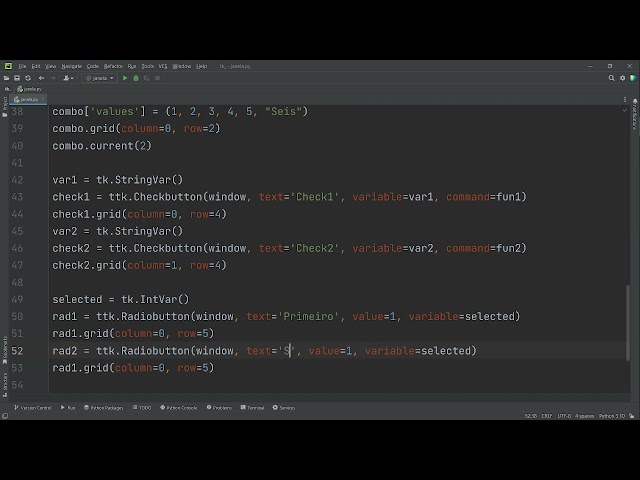
Task: Click the PyCharm logo icon in the title bar
Action: pyautogui.click(x=8, y=66)
